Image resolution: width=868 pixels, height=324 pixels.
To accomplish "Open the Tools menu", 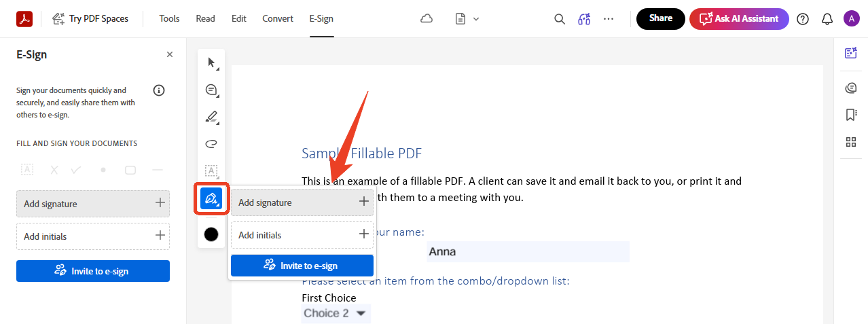I will click(x=169, y=18).
